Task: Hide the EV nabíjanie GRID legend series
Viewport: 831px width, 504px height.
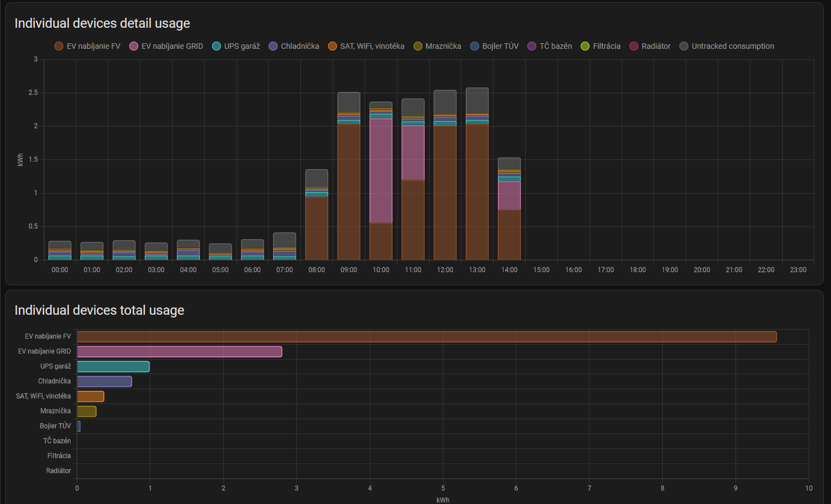Action: (166, 46)
